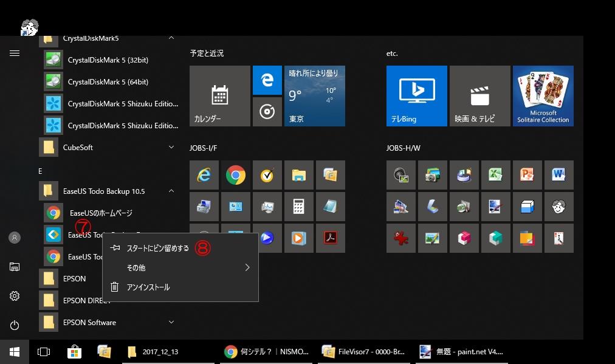This screenshot has height=364, width=615.
Task: Open the pink cube app tile
Action: (464, 238)
